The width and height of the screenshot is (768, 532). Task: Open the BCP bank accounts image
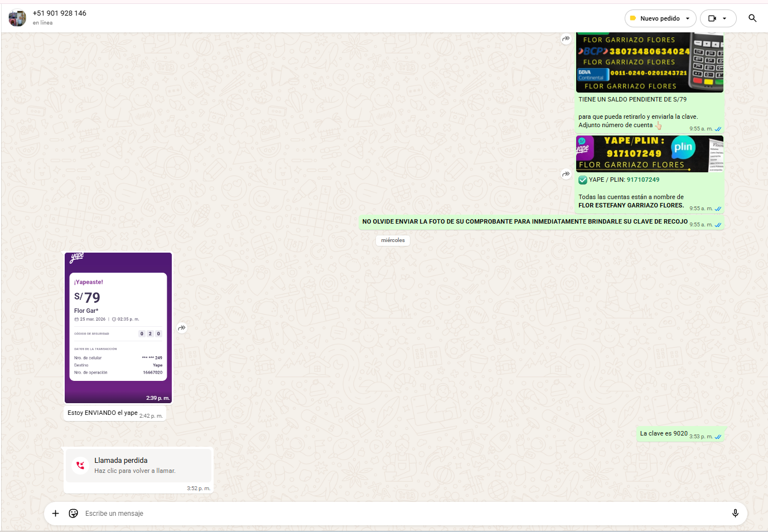click(x=649, y=62)
